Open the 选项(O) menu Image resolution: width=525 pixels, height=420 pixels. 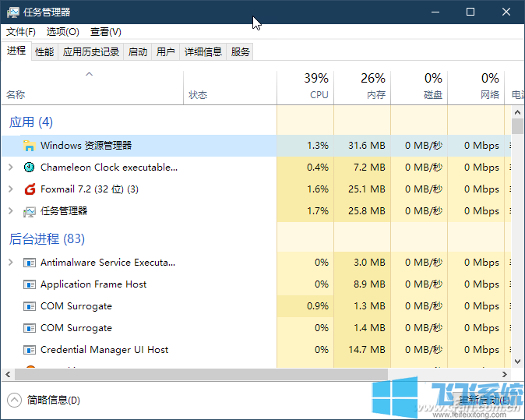click(x=63, y=32)
